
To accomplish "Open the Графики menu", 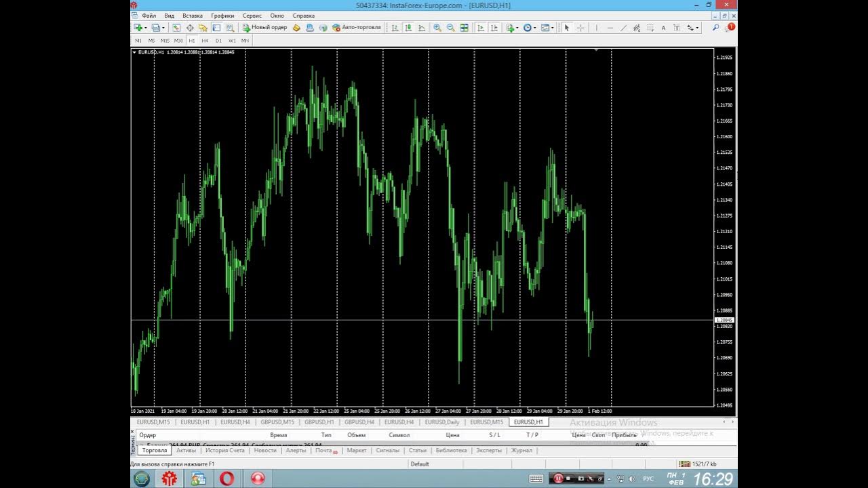I will tap(222, 16).
